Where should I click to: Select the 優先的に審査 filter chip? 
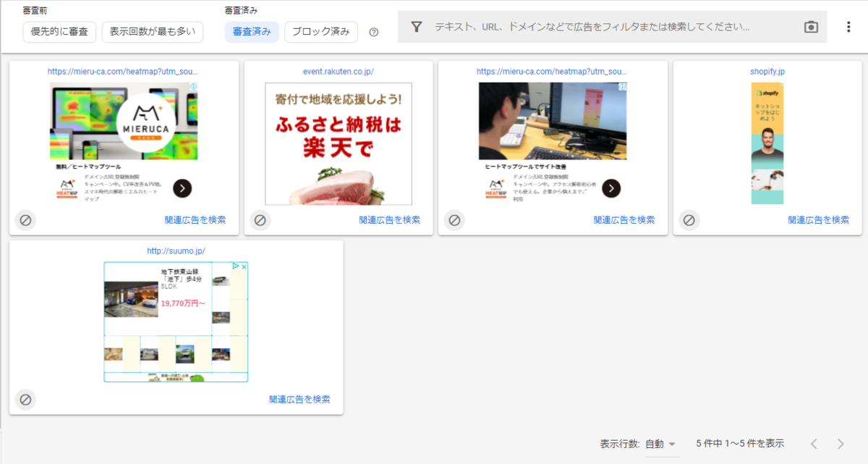[59, 32]
